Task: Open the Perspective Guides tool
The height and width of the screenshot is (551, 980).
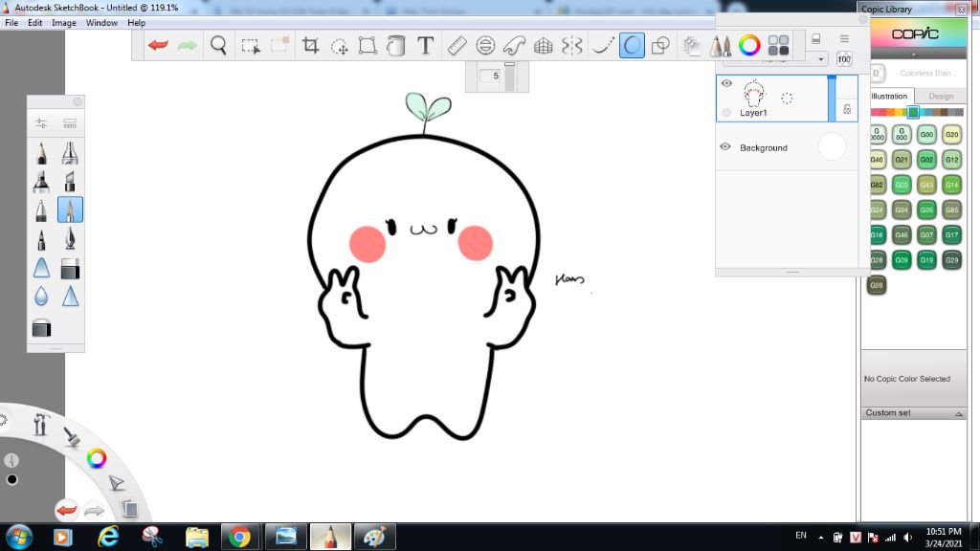Action: [x=544, y=45]
